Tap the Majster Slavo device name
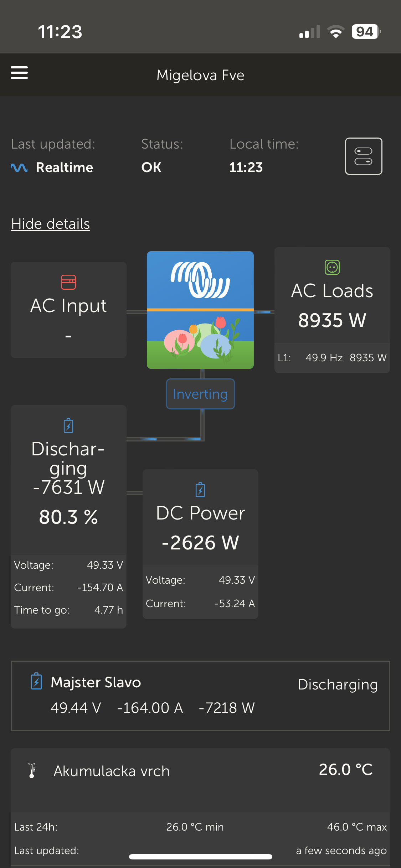This screenshot has width=401, height=868. tap(96, 682)
